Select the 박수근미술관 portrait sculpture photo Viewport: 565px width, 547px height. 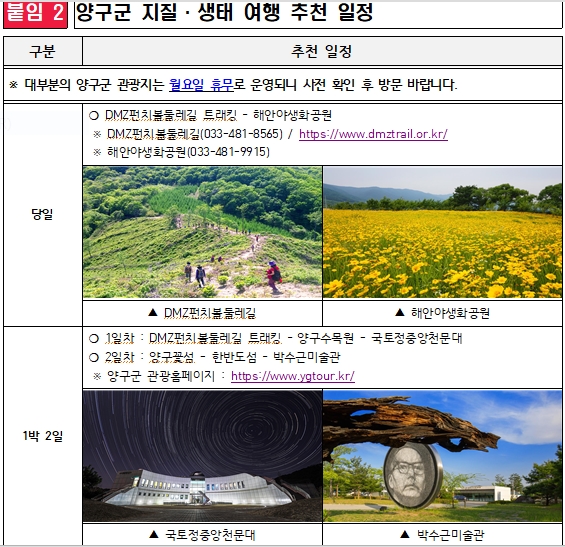(442, 455)
